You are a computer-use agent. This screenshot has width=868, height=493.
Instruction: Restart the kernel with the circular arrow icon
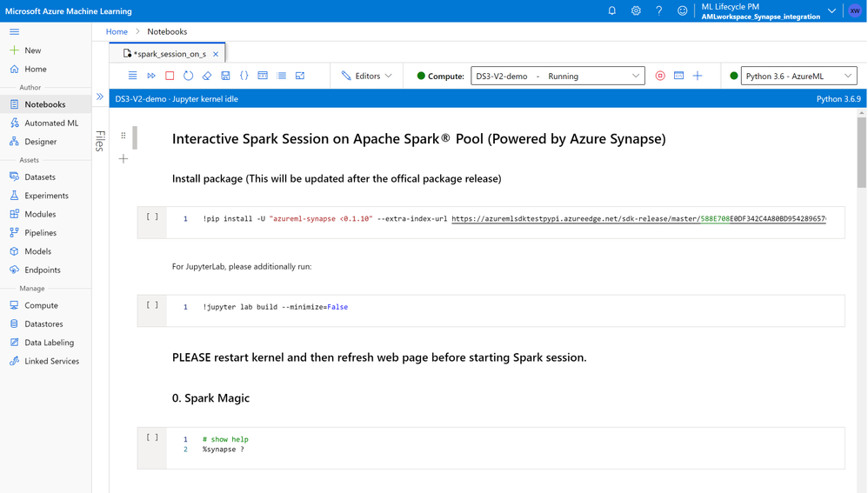[188, 76]
